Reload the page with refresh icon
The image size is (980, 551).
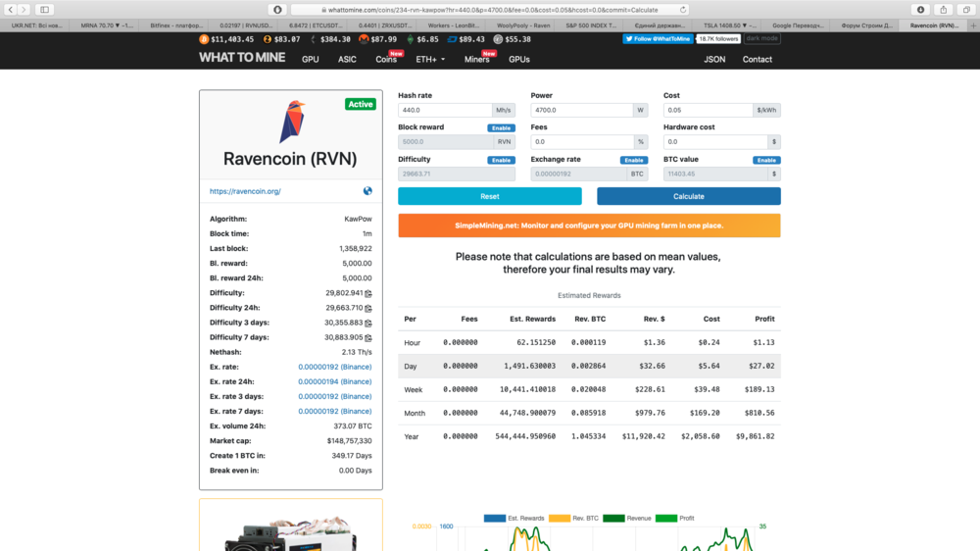683,10
